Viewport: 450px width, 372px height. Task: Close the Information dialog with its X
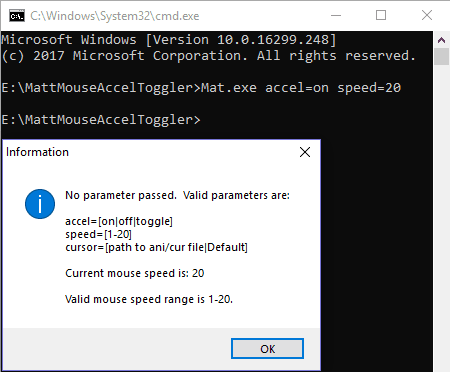click(x=305, y=152)
